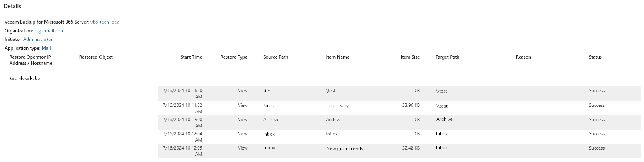Select the Test ready item row
Screen dimensions: 644x162
(x=399, y=108)
